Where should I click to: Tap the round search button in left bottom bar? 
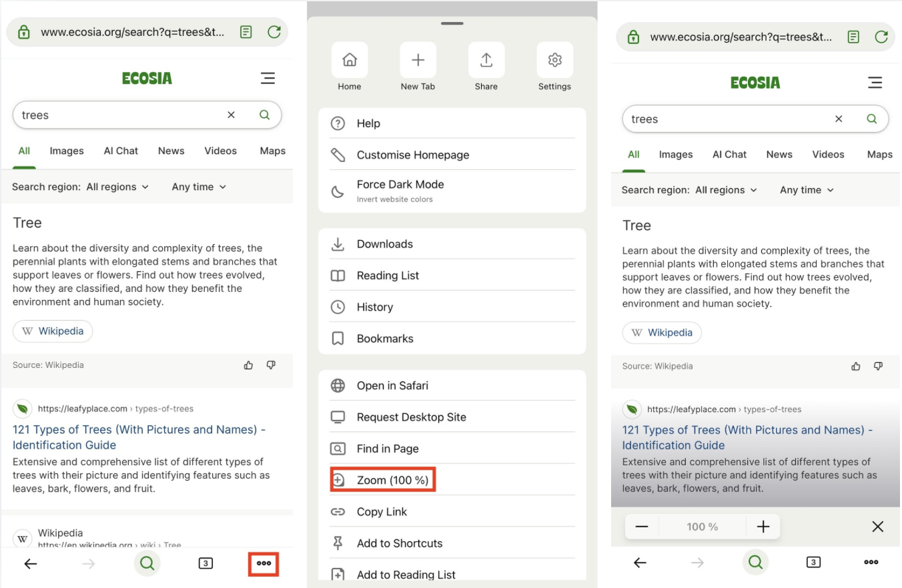pos(147,564)
